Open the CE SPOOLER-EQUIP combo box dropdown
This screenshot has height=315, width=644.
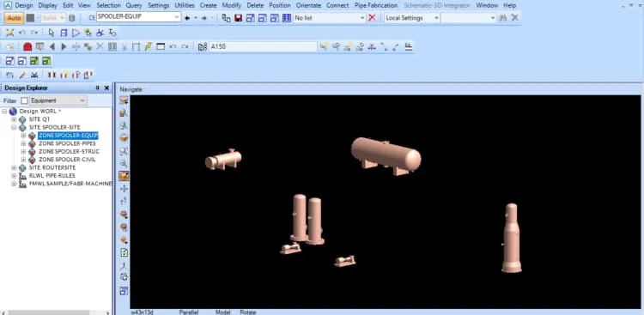click(177, 17)
